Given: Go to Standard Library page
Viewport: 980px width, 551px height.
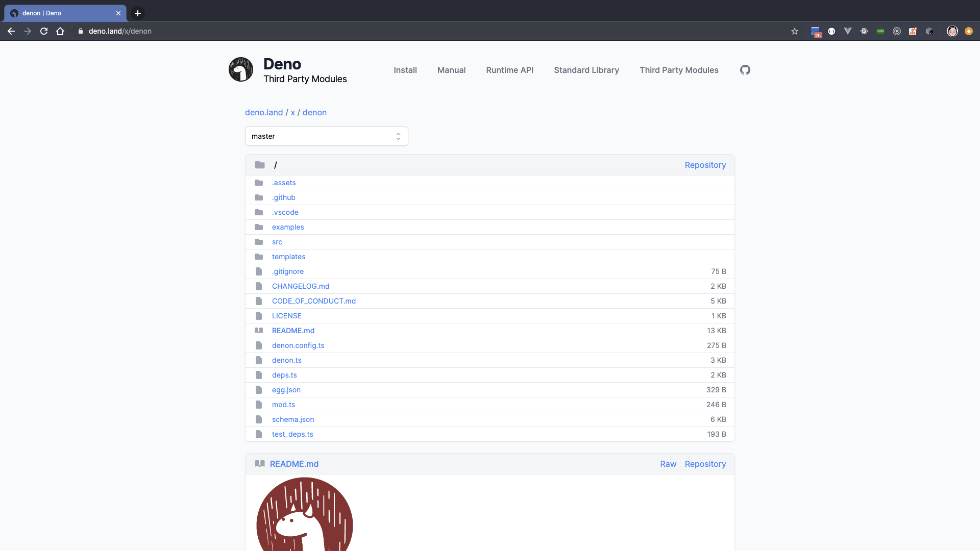Looking at the screenshot, I should click(x=586, y=70).
